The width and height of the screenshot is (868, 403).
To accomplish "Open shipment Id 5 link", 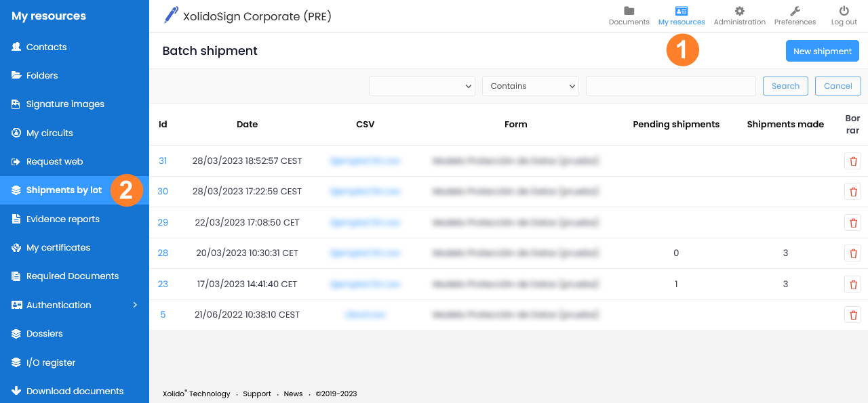I will point(163,314).
